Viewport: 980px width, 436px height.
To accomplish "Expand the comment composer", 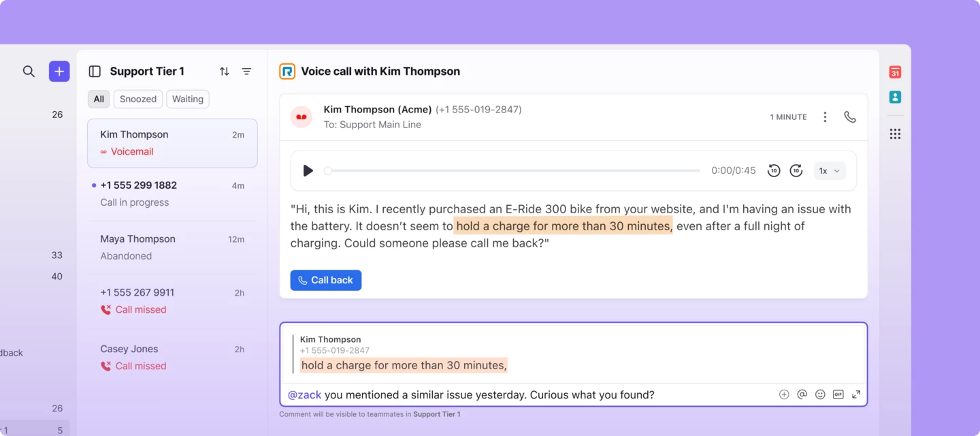I will [856, 394].
